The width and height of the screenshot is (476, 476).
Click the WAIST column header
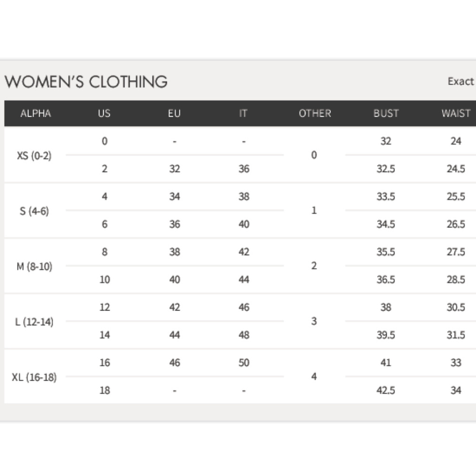click(456, 113)
